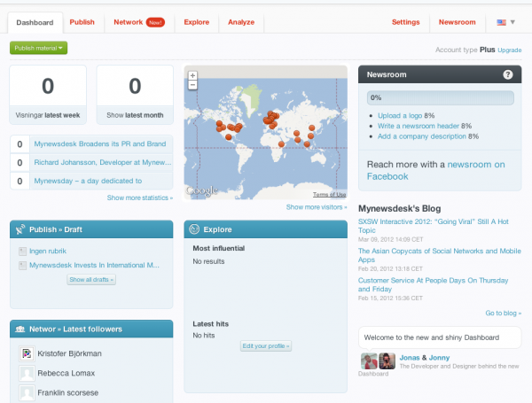Click the Upload a logo link
This screenshot has width=532, height=403.
(x=400, y=115)
